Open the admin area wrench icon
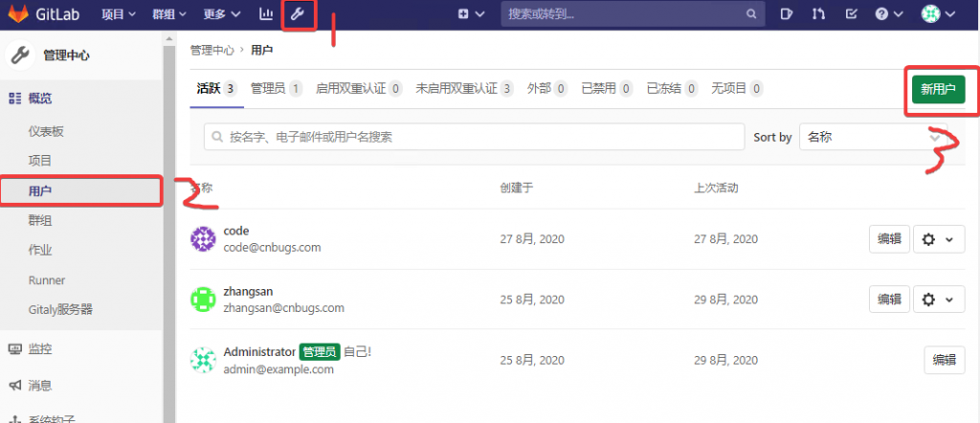Image resolution: width=980 pixels, height=423 pixels. [x=299, y=14]
